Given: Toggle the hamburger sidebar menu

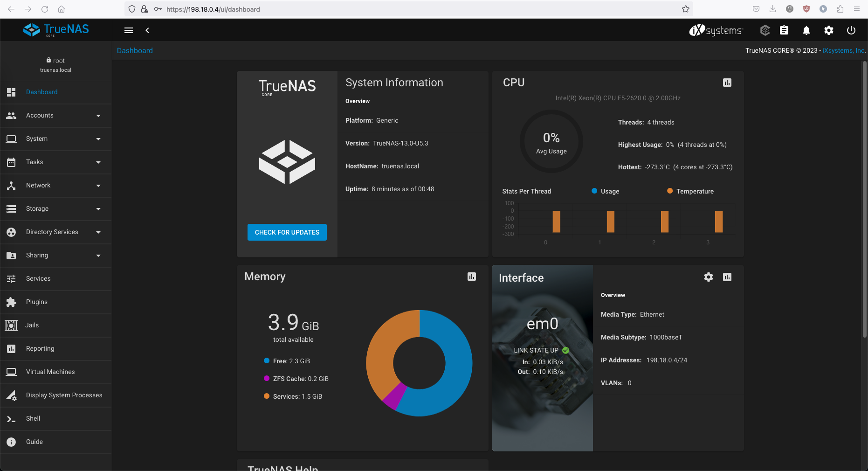Looking at the screenshot, I should point(129,30).
